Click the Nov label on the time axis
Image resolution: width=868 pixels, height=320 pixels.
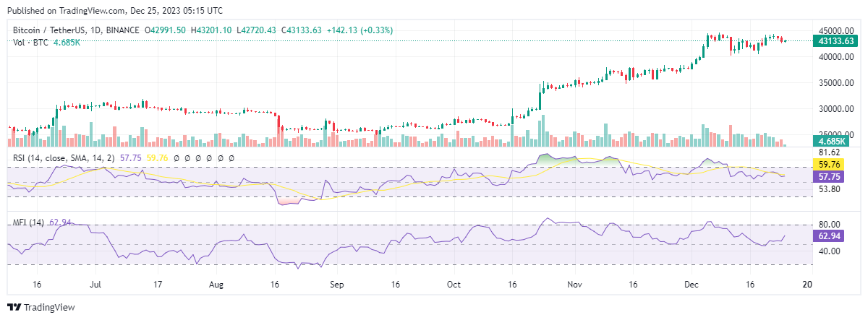click(x=575, y=285)
